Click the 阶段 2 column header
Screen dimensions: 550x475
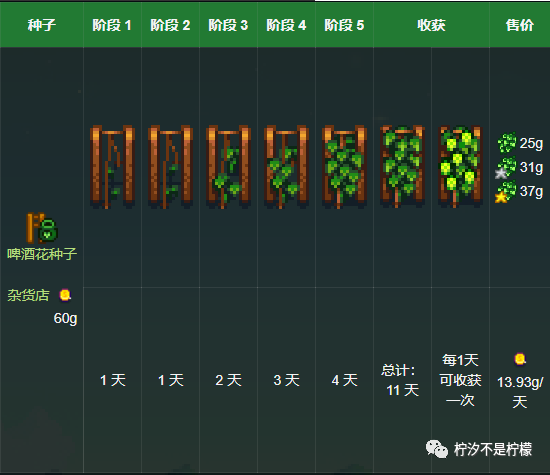(x=170, y=25)
